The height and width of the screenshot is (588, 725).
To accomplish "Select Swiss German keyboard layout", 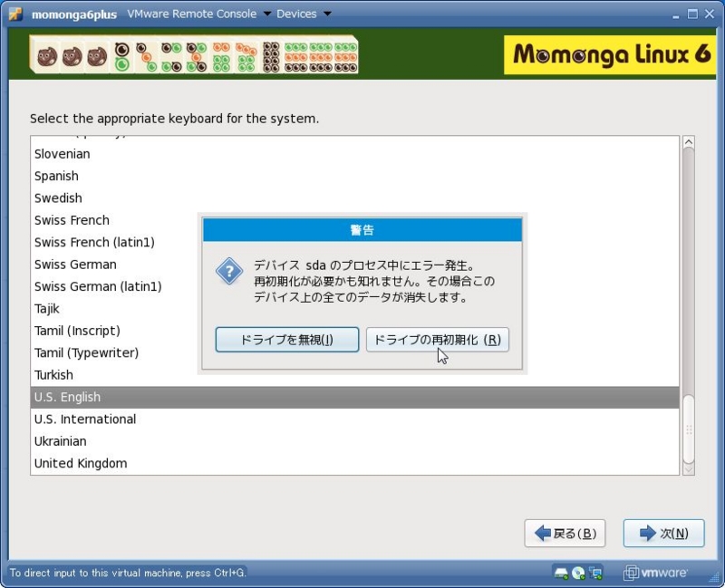I will [114, 265].
